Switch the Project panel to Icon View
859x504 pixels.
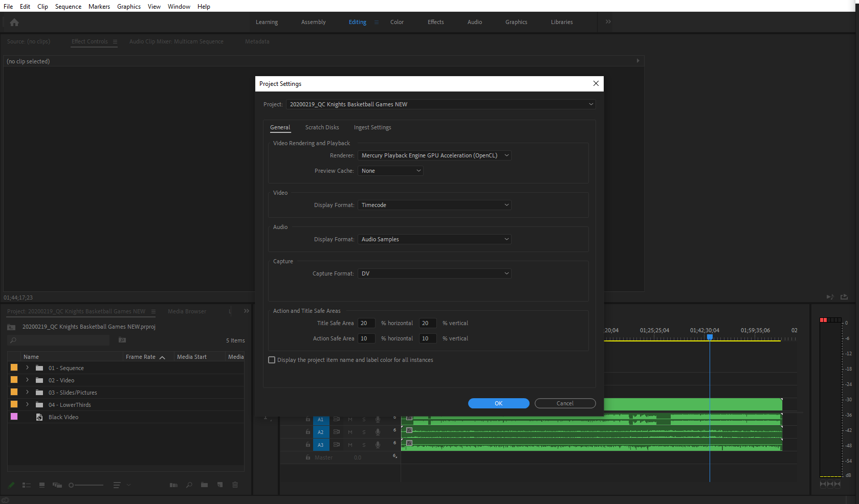tap(42, 485)
